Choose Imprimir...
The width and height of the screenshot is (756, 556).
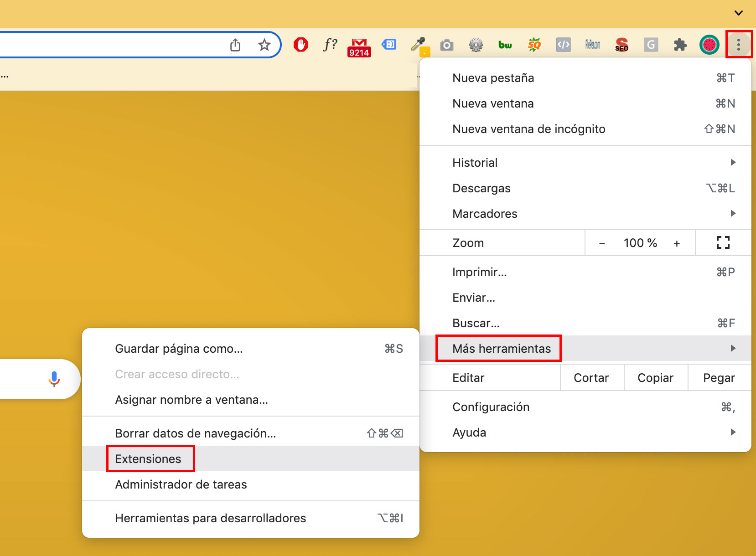click(x=585, y=272)
